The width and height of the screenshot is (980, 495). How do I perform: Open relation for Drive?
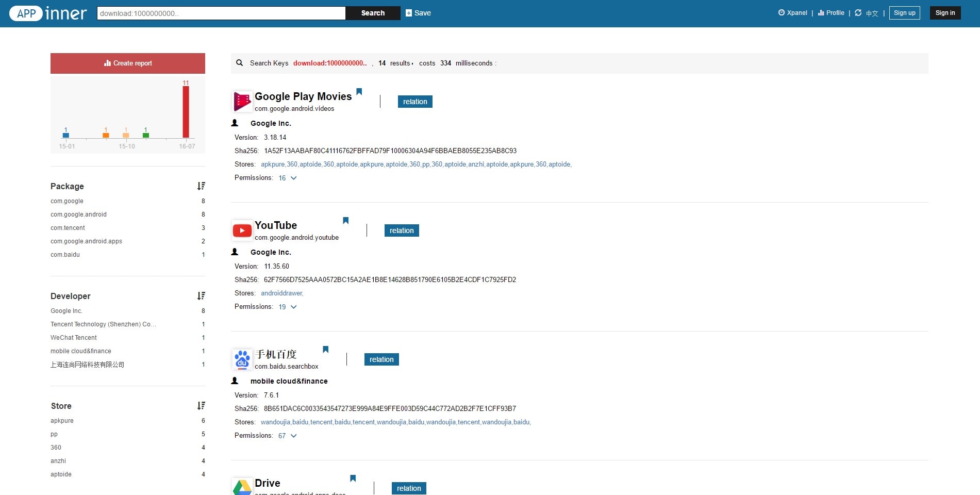[409, 488]
